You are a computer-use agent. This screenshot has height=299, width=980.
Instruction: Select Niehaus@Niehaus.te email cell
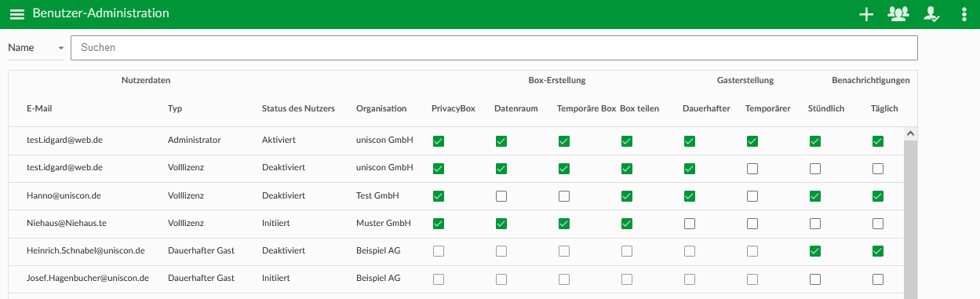pos(66,223)
